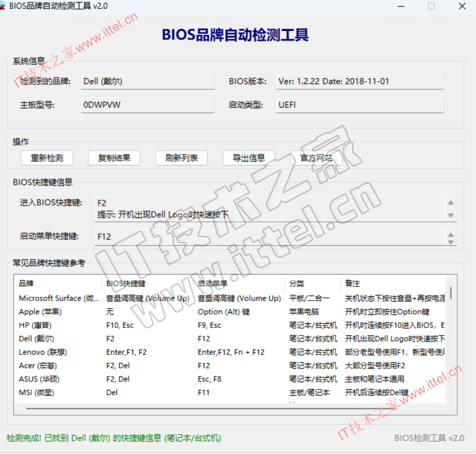Click the app icon in title bar

5,6
